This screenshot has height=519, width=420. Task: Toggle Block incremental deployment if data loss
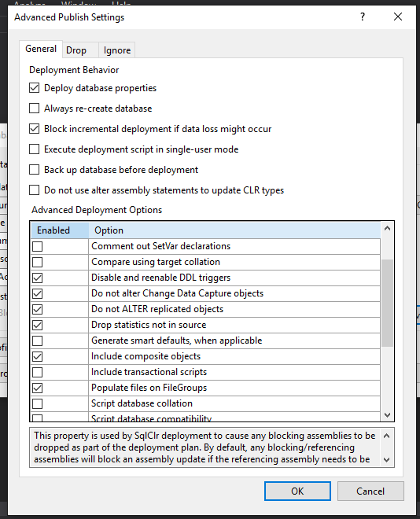pos(35,129)
